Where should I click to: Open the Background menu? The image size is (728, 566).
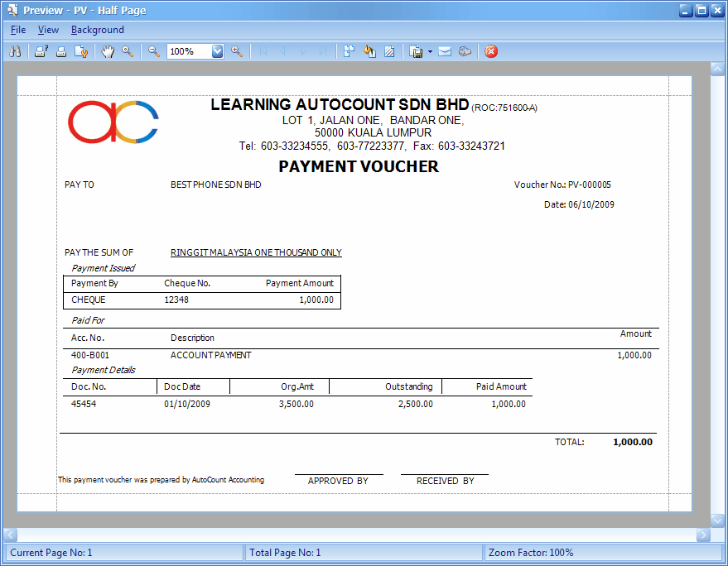click(98, 30)
